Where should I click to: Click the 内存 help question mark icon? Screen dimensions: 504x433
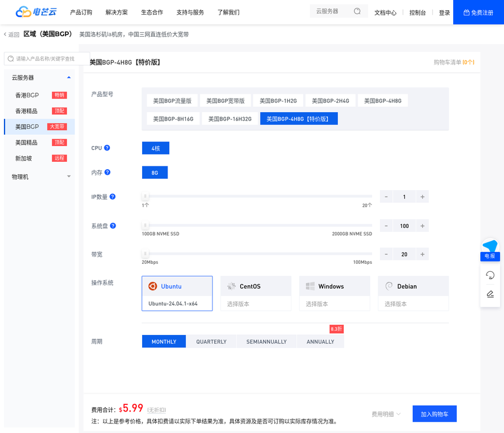[x=107, y=173]
